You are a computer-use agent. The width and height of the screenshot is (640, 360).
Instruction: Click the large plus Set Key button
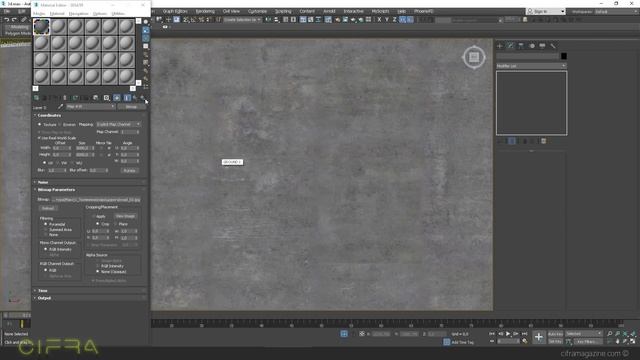pyautogui.click(x=539, y=337)
